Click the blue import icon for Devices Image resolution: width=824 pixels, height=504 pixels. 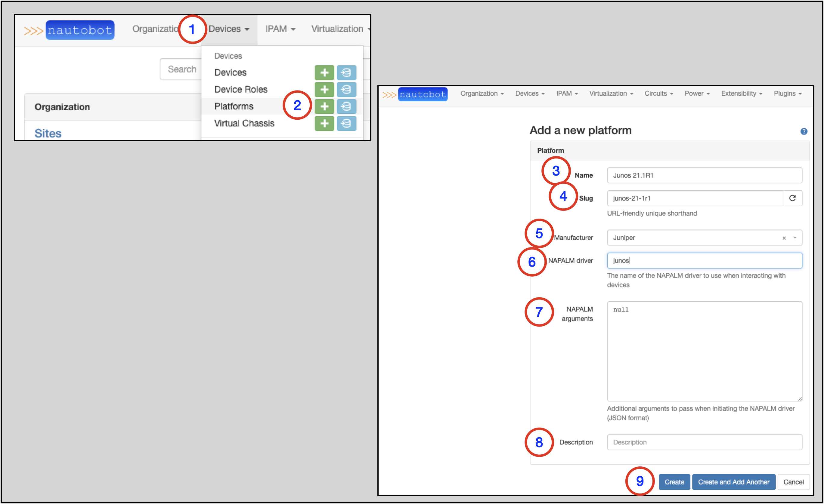(x=346, y=72)
